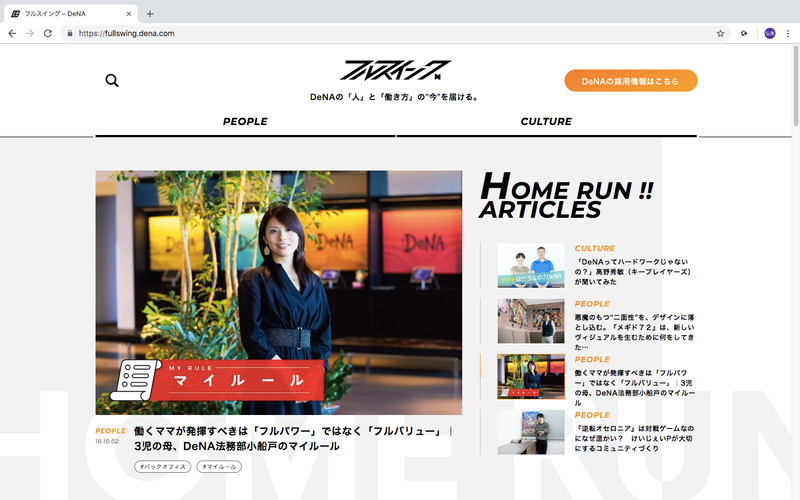Open 「DeNAってハードワークじゃないの?」 article title
800x500 pixels.
click(x=633, y=271)
